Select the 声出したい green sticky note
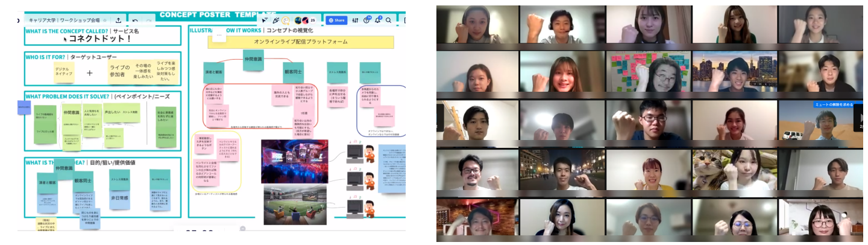The image size is (868, 245). (x=112, y=113)
